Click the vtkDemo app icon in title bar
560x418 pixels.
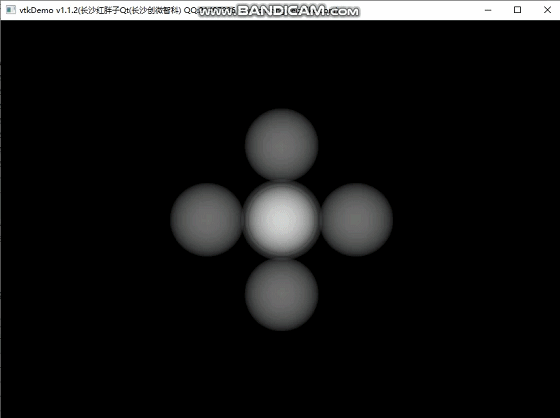click(x=11, y=10)
